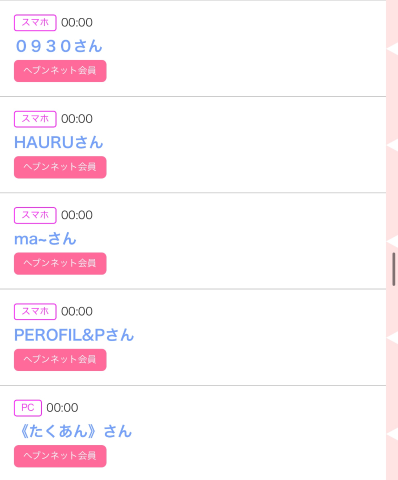Viewport: 398px width, 480px height.
Task: Click the 00:00 timestamp above HAURUさん
Action: pos(77,119)
